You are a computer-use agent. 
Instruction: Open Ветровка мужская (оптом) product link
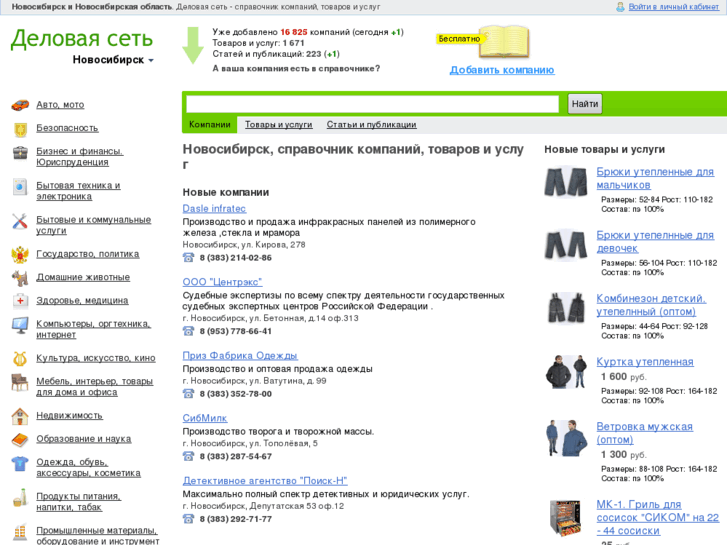pos(644,433)
